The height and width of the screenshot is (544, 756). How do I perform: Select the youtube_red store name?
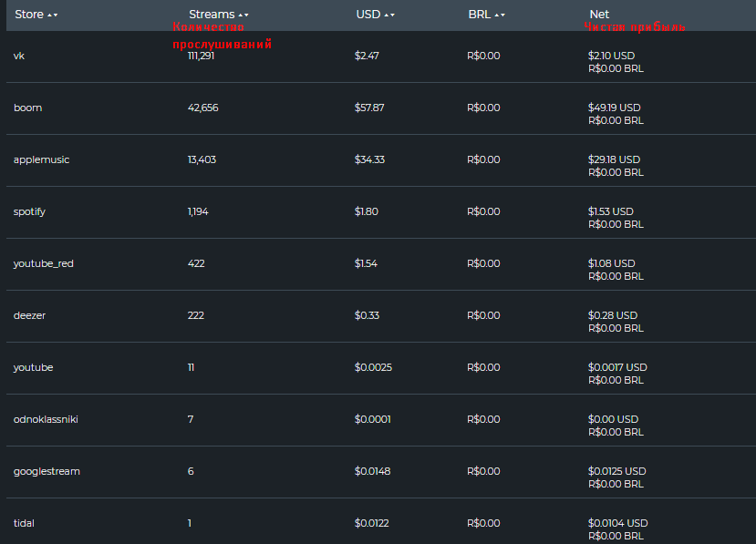coord(44,263)
